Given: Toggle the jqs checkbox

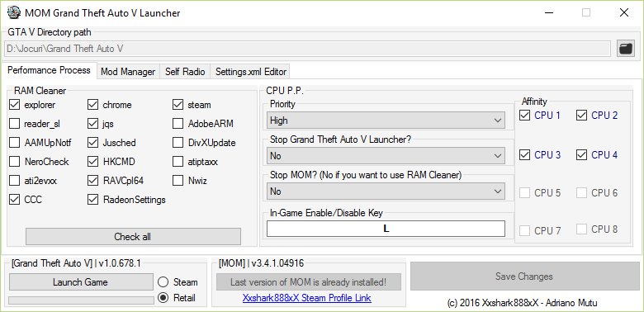Looking at the screenshot, I should coord(92,124).
